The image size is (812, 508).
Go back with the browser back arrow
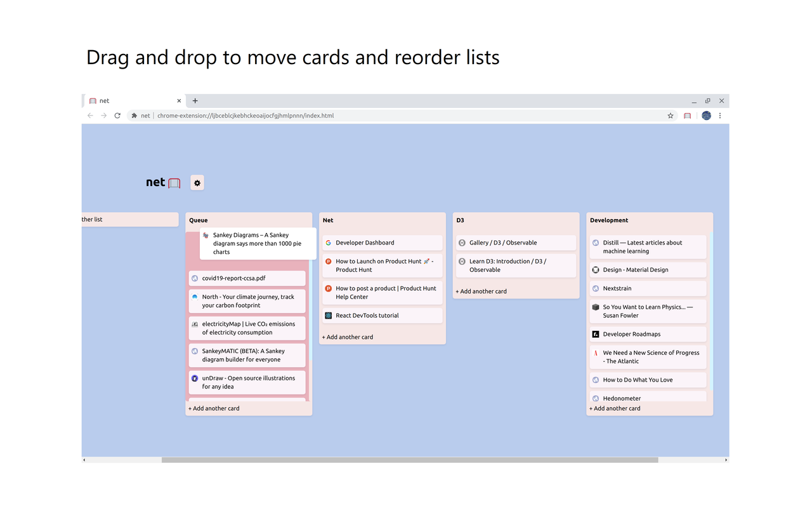coord(90,116)
